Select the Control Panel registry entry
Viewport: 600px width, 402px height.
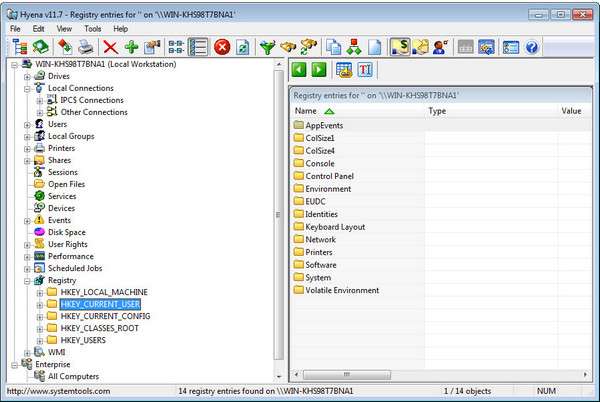(x=329, y=176)
